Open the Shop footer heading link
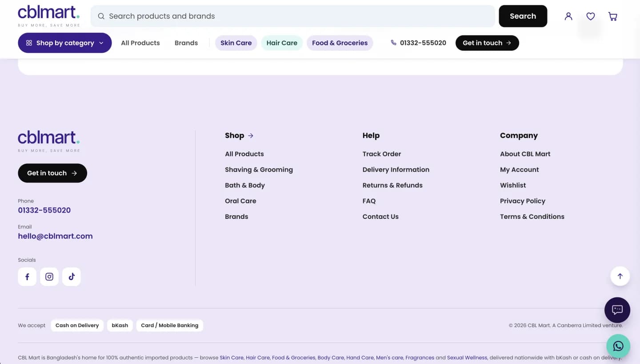The width and height of the screenshot is (640, 364). 239,136
